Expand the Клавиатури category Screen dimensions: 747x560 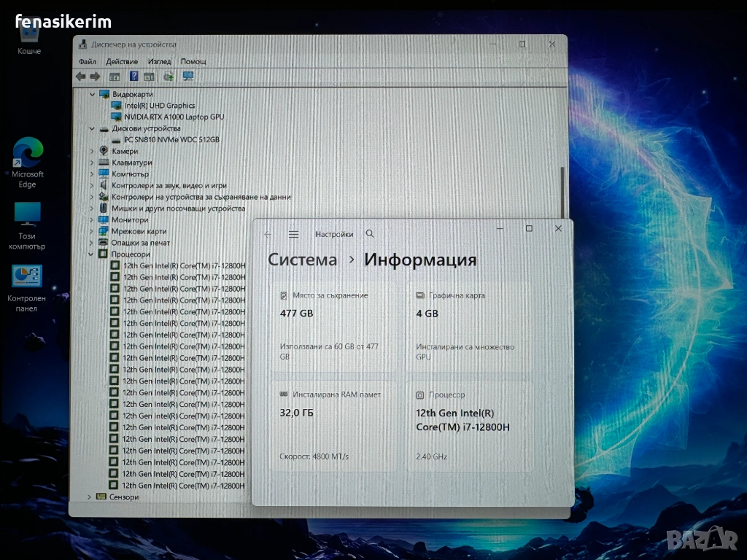(x=92, y=163)
